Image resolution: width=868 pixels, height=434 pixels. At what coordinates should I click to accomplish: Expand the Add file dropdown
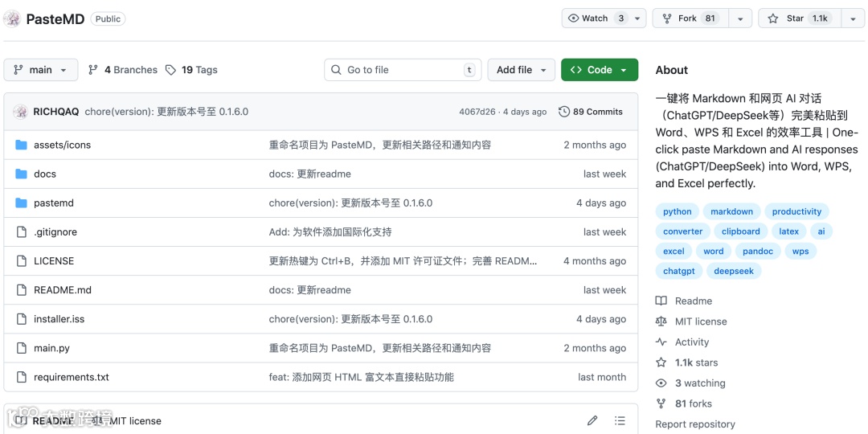pyautogui.click(x=522, y=70)
